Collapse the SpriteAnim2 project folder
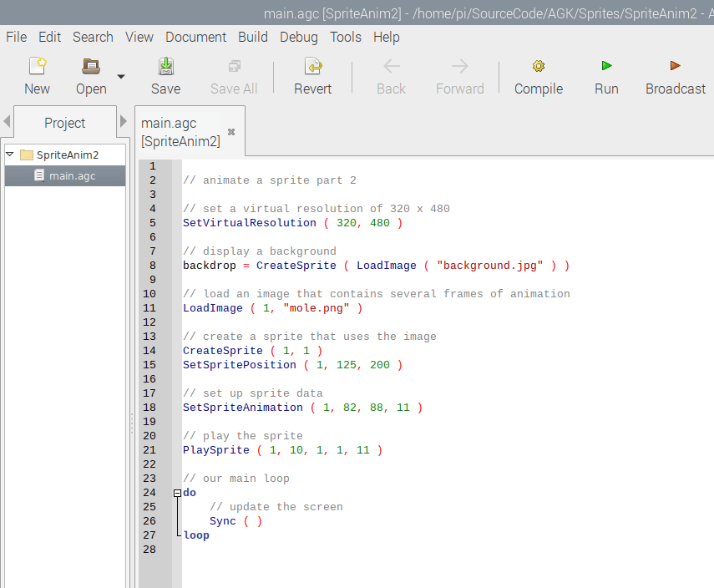 pyautogui.click(x=10, y=155)
